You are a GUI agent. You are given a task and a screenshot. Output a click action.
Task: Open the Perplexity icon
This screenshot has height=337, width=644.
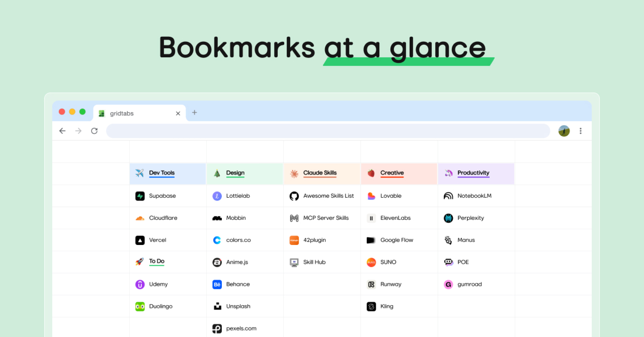(448, 218)
